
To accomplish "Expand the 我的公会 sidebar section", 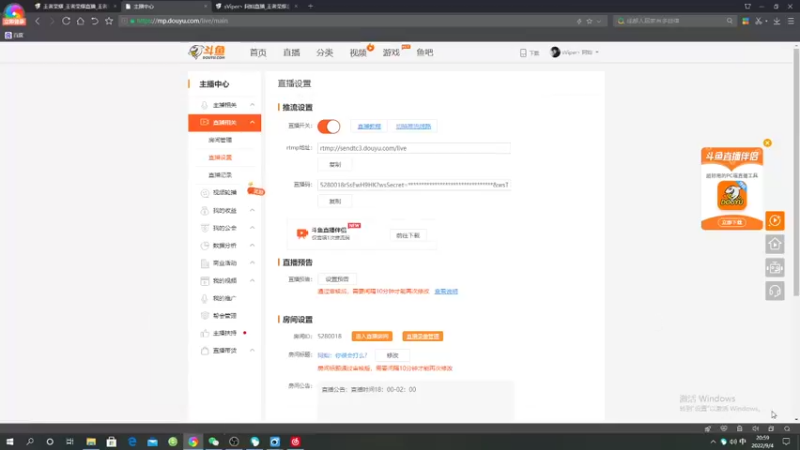I will click(252, 228).
